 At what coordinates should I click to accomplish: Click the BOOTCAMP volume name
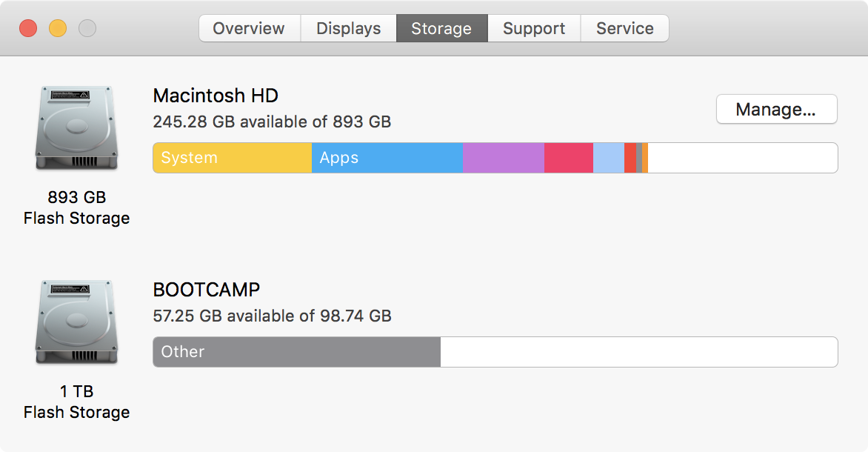click(206, 290)
